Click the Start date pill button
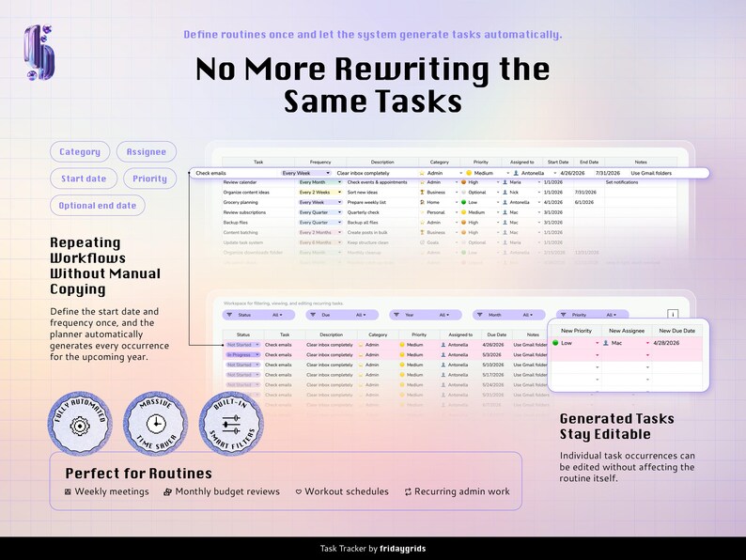 [x=84, y=179]
